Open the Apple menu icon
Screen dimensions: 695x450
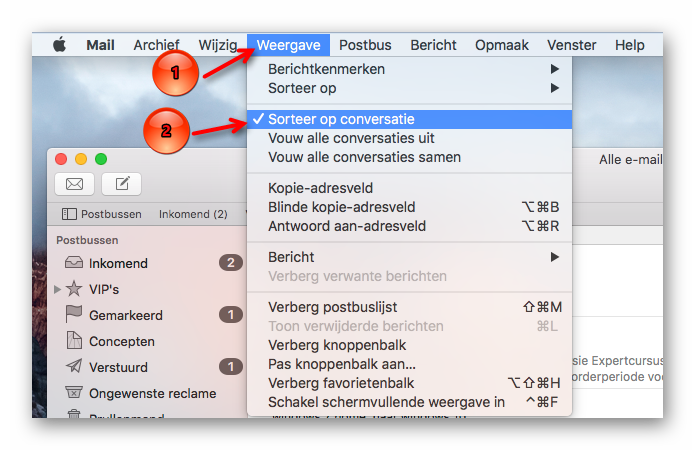click(x=59, y=44)
